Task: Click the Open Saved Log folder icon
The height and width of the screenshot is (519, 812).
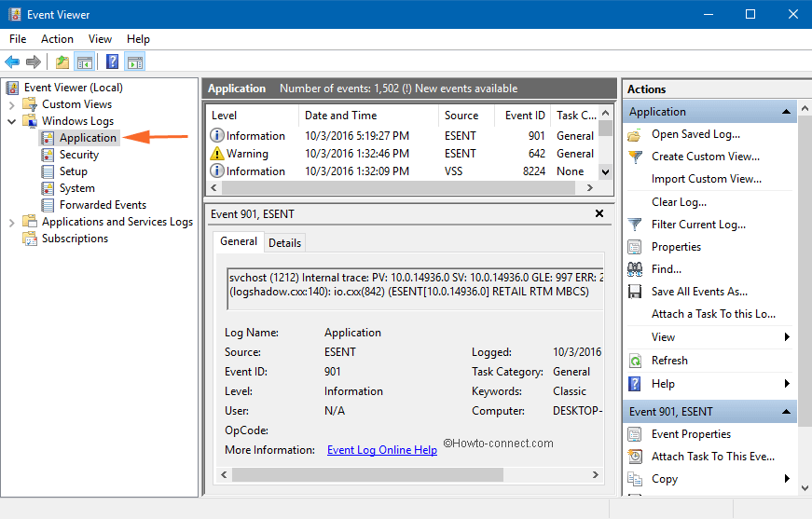Action: [x=635, y=134]
